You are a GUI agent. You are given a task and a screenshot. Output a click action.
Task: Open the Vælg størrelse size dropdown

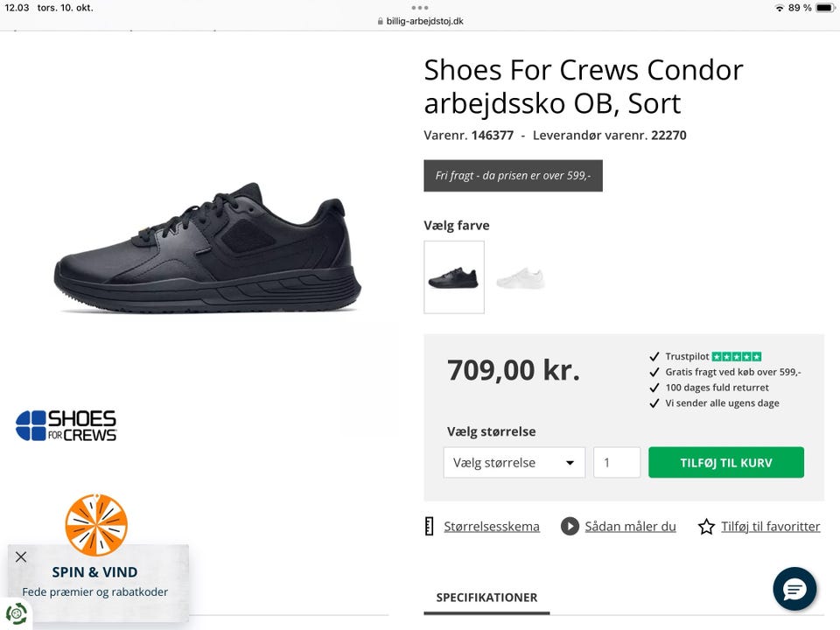pyautogui.click(x=514, y=463)
